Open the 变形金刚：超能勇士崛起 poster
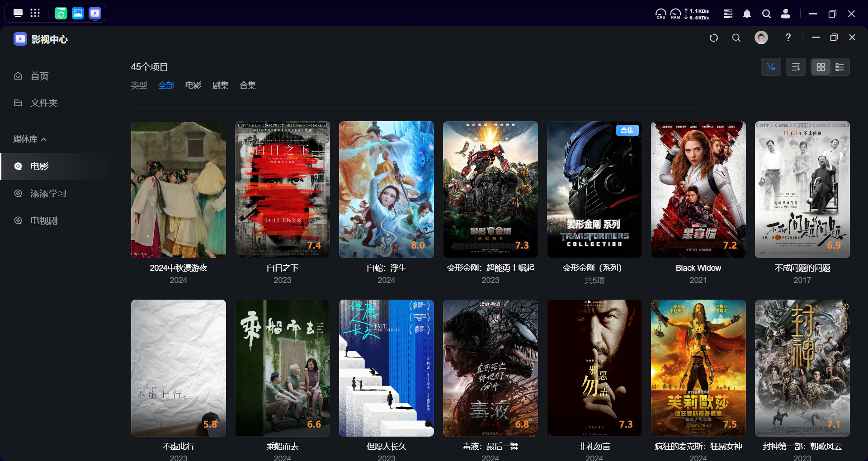 point(491,189)
